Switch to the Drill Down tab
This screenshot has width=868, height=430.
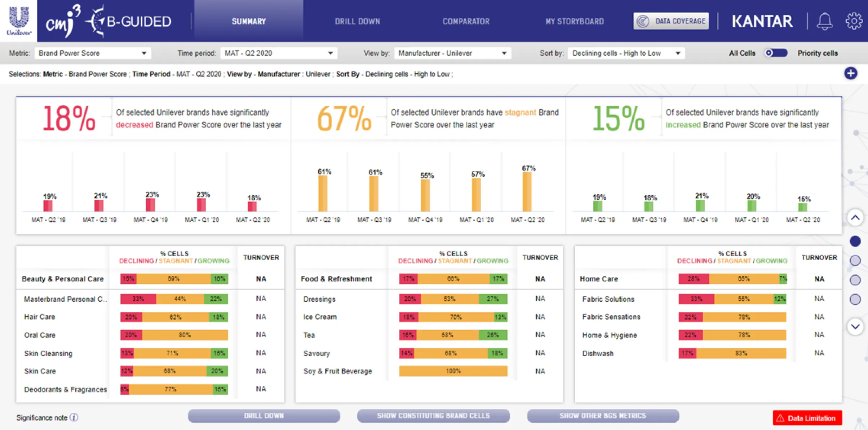[x=357, y=21]
